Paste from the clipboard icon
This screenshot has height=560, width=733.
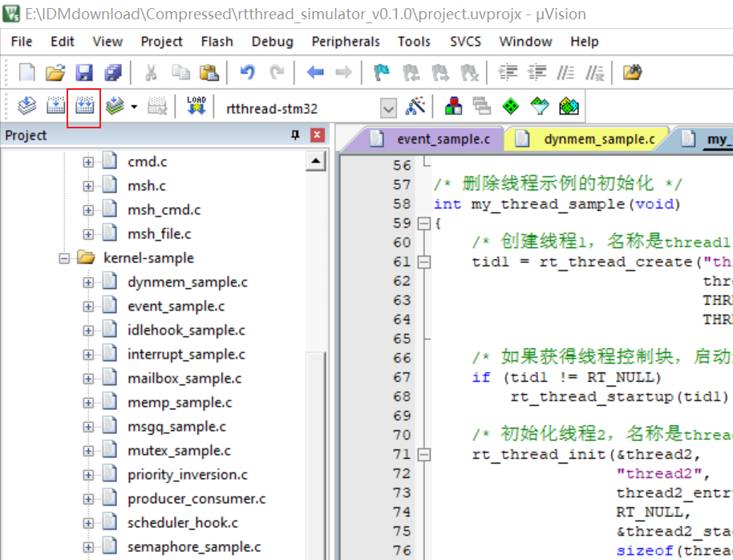tap(209, 72)
